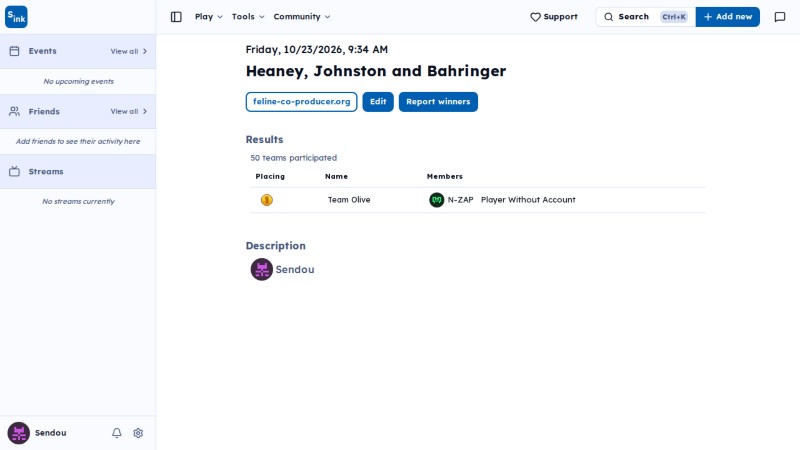
Task: Toggle the sidebar panel icon
Action: pyautogui.click(x=176, y=17)
